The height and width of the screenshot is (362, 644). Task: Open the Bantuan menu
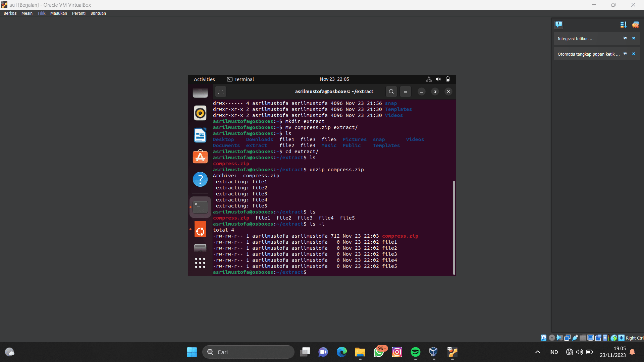pyautogui.click(x=98, y=13)
